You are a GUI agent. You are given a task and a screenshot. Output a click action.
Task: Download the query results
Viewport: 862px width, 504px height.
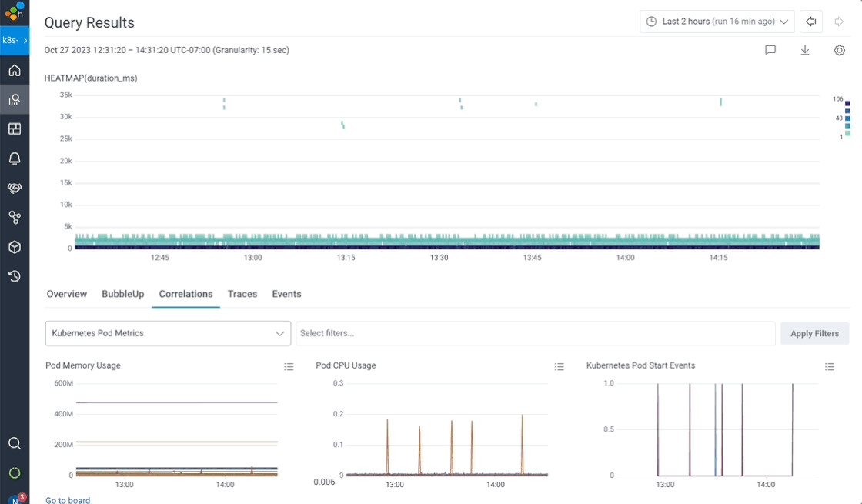click(805, 49)
